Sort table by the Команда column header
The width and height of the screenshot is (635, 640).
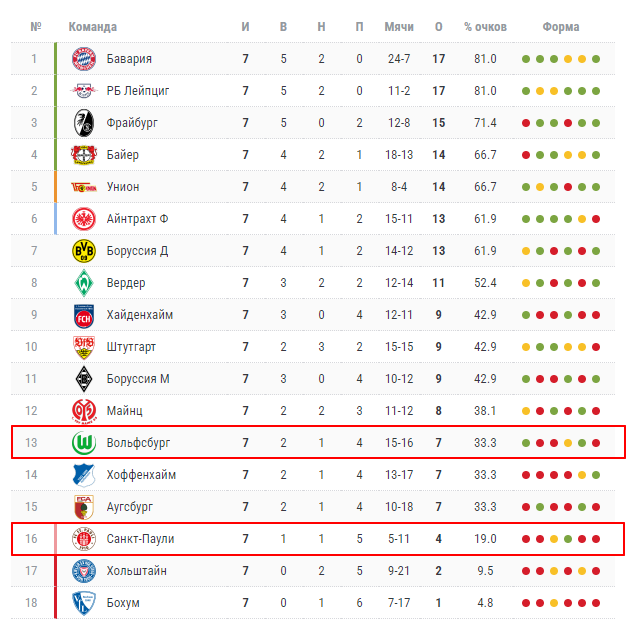pos(92,27)
